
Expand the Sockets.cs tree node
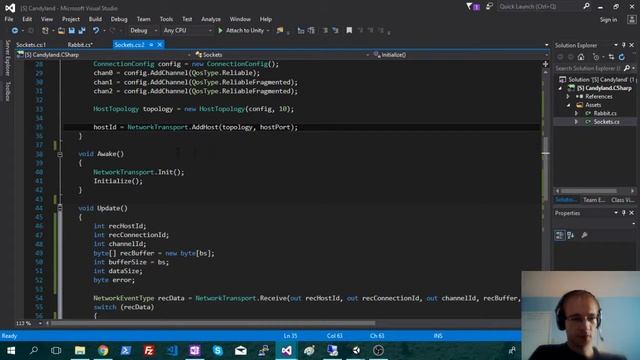[x=576, y=122]
